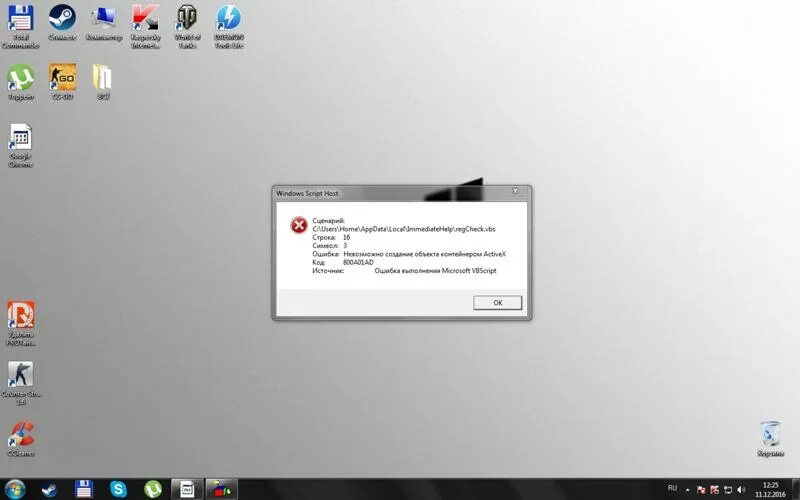This screenshot has width=800, height=500.
Task: Click the regCheck.vbs script path text
Action: pyautogui.click(x=404, y=229)
